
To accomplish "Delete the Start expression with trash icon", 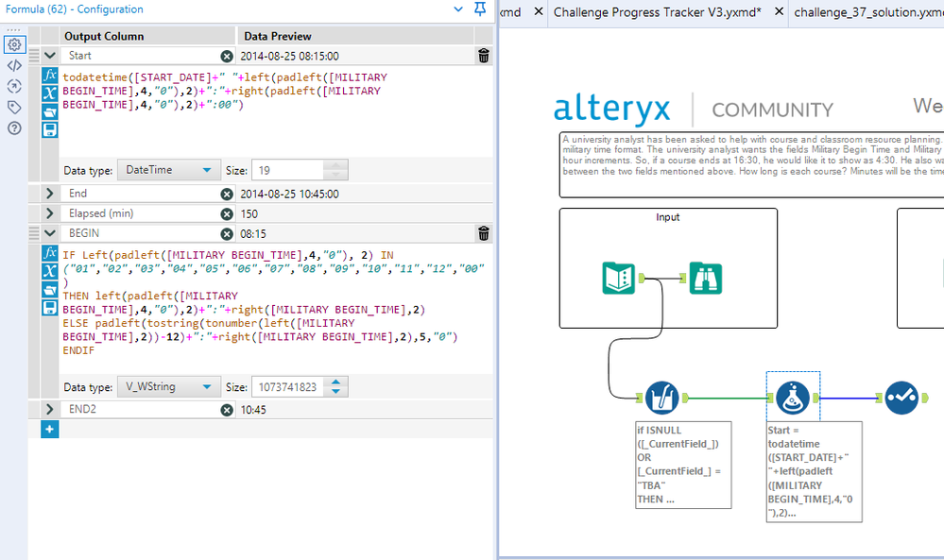I will click(484, 57).
